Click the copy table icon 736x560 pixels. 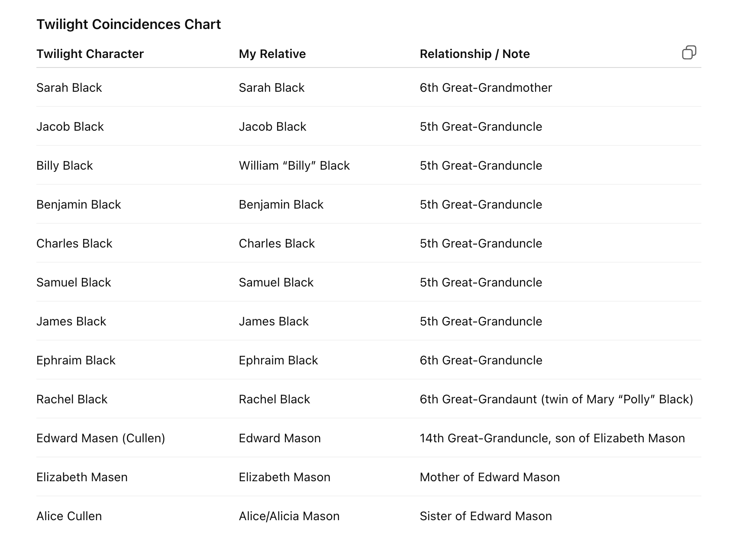pos(689,52)
